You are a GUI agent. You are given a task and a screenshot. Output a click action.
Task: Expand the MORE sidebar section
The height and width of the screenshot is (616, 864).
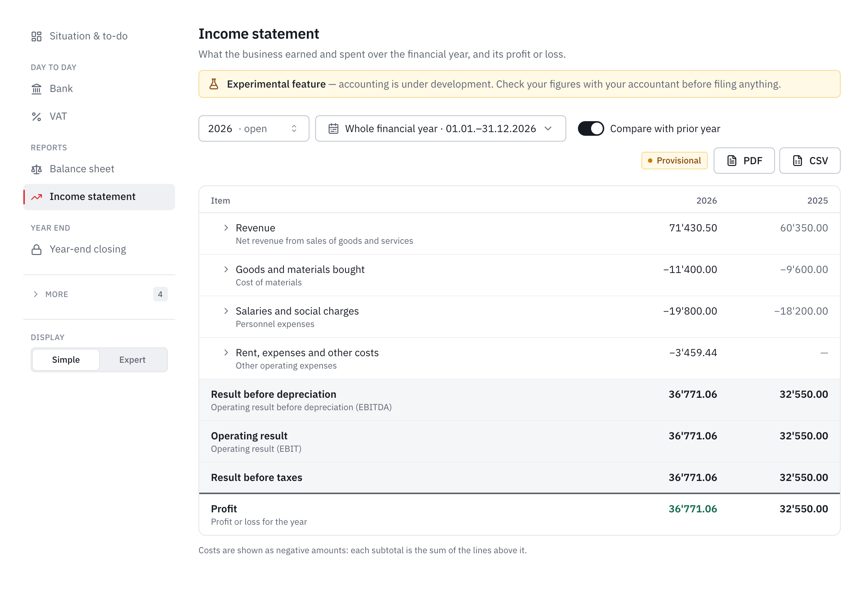coord(99,294)
